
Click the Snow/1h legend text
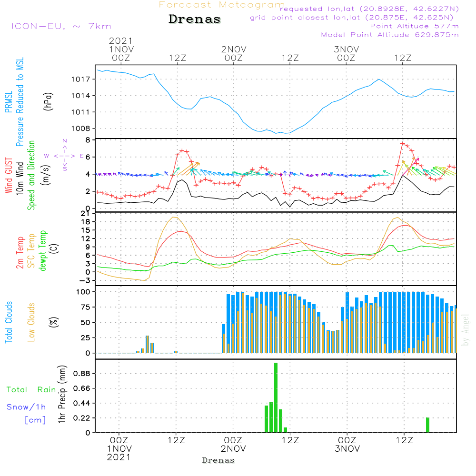[x=26, y=407]
